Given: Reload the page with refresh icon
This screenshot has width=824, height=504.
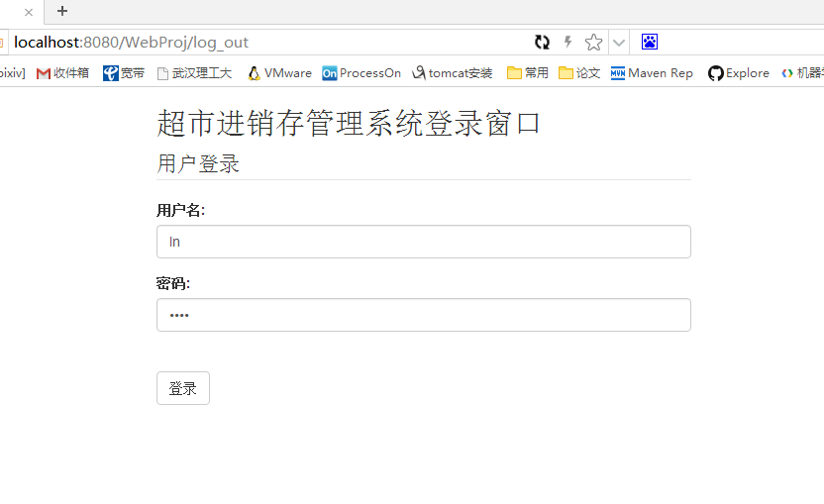Looking at the screenshot, I should (x=542, y=42).
